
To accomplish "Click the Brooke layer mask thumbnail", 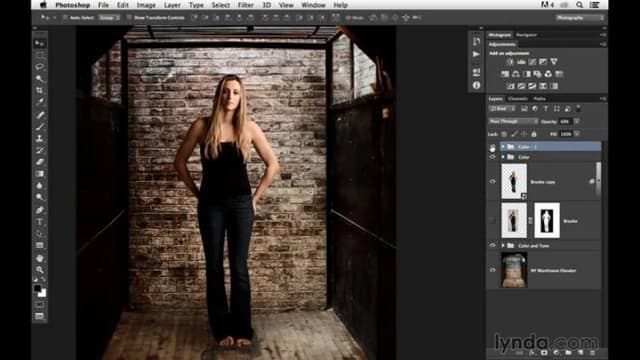I will (x=547, y=221).
